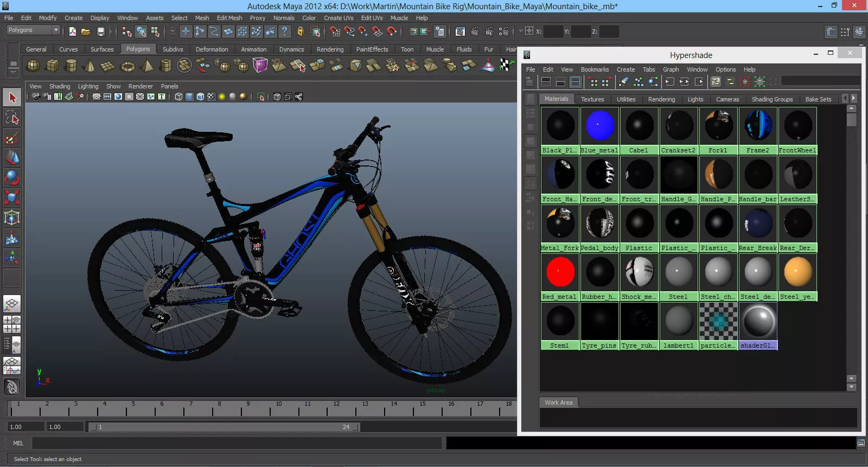
Task: Select the Red_metal material swatch
Action: 560,277
